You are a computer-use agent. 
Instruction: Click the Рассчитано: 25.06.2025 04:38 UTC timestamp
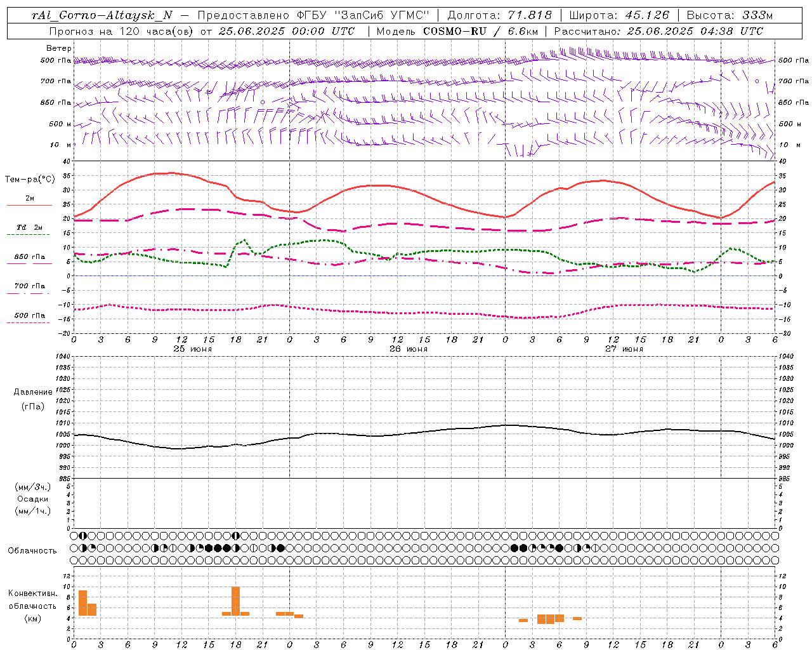point(658,31)
